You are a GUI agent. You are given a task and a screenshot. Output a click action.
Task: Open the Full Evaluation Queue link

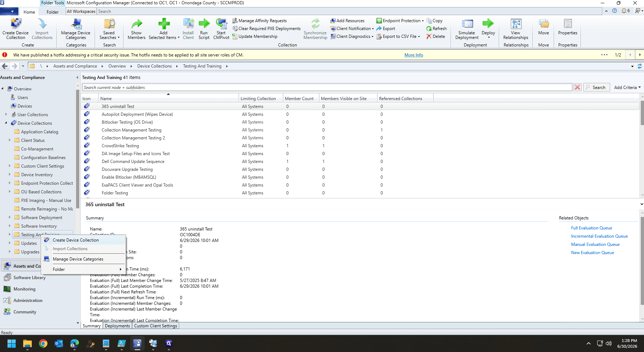(x=592, y=228)
